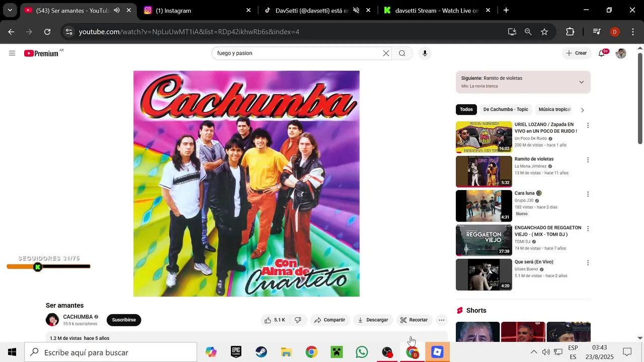Go back in browser history

(x=12, y=32)
